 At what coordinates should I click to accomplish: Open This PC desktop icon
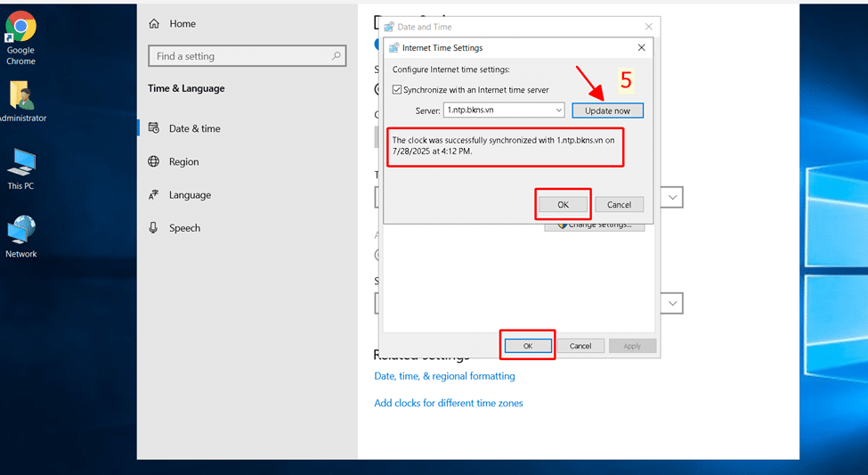point(20,163)
